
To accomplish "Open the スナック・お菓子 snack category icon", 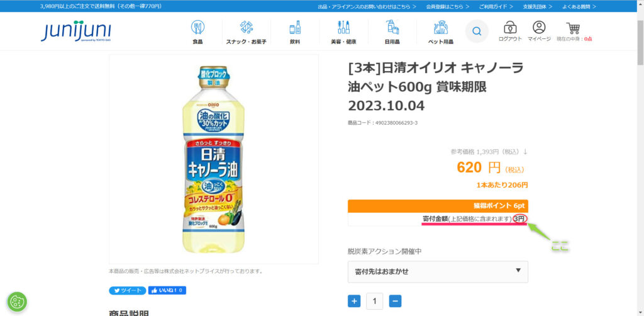I will (x=247, y=28).
